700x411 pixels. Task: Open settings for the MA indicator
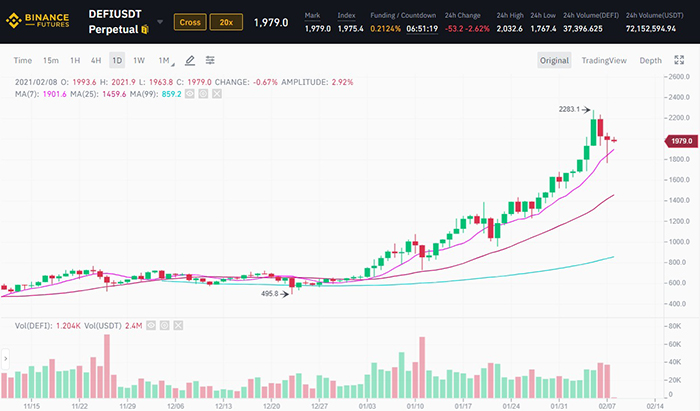point(201,93)
